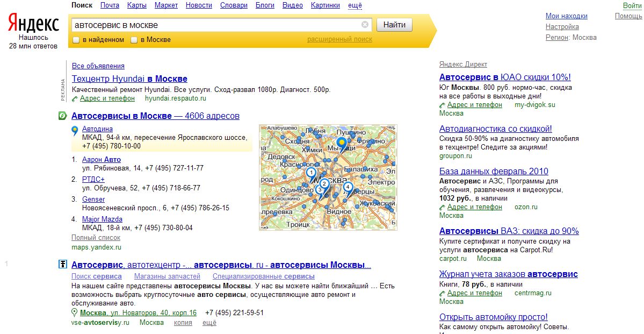Click map marker number 4
This screenshot has width=644, height=334.
348,189
